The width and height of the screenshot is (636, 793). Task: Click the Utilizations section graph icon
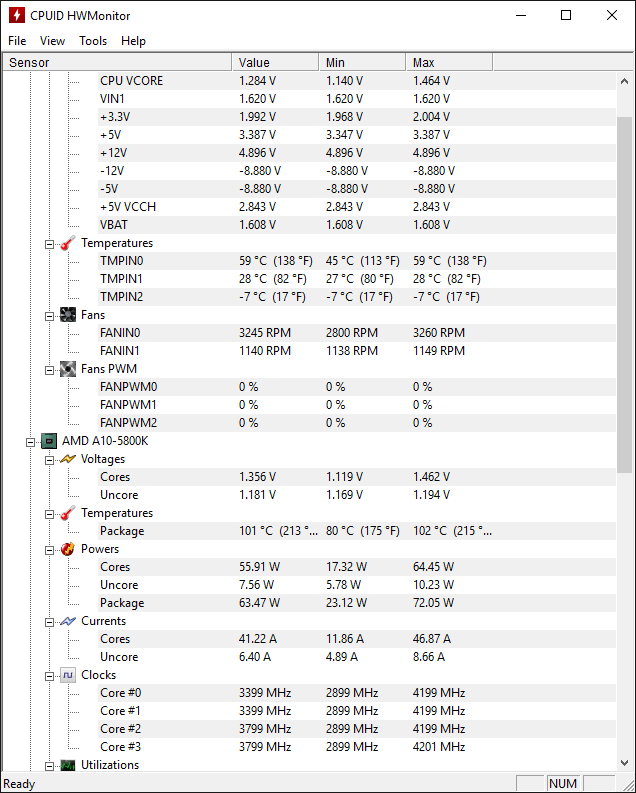(68, 765)
